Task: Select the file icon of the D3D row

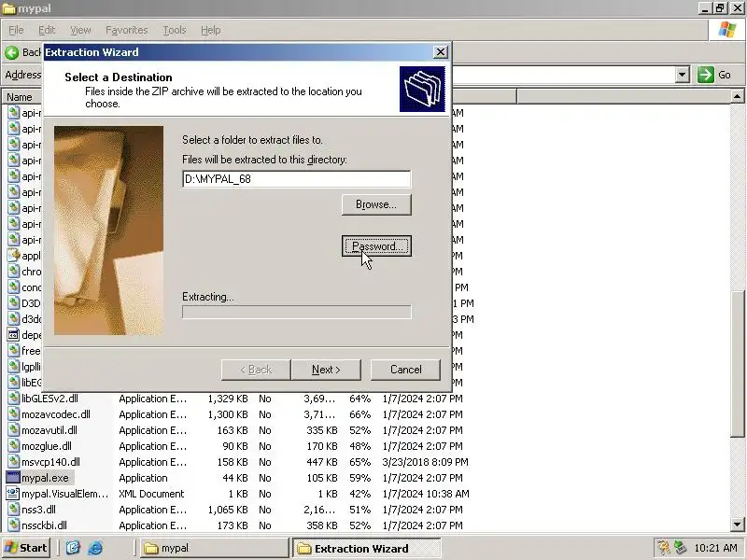Action: tap(13, 303)
